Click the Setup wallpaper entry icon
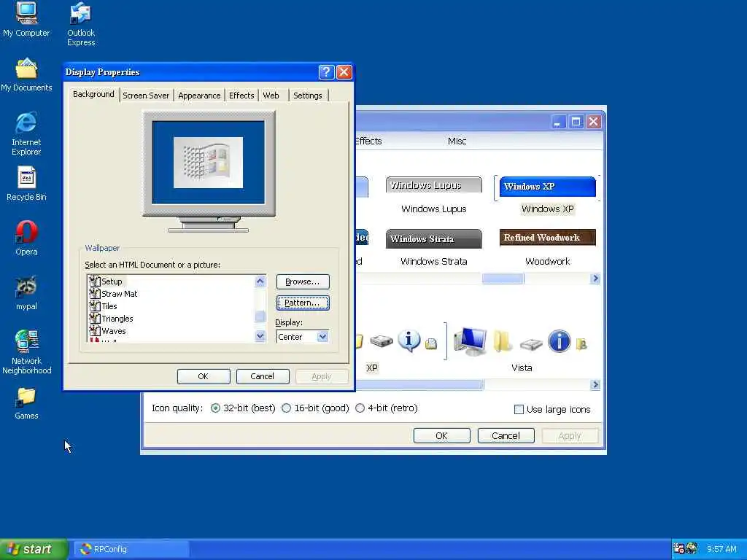The image size is (747, 560). (x=94, y=281)
